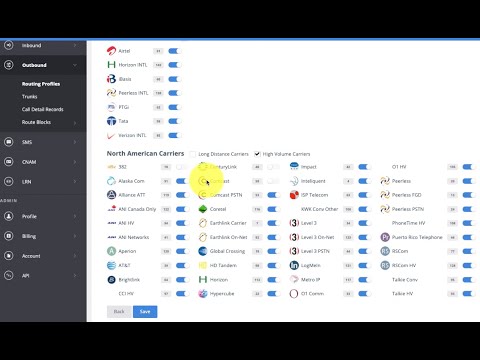Expand the Inbound menu chevron
The height and width of the screenshot is (360, 480).
coord(75,45)
